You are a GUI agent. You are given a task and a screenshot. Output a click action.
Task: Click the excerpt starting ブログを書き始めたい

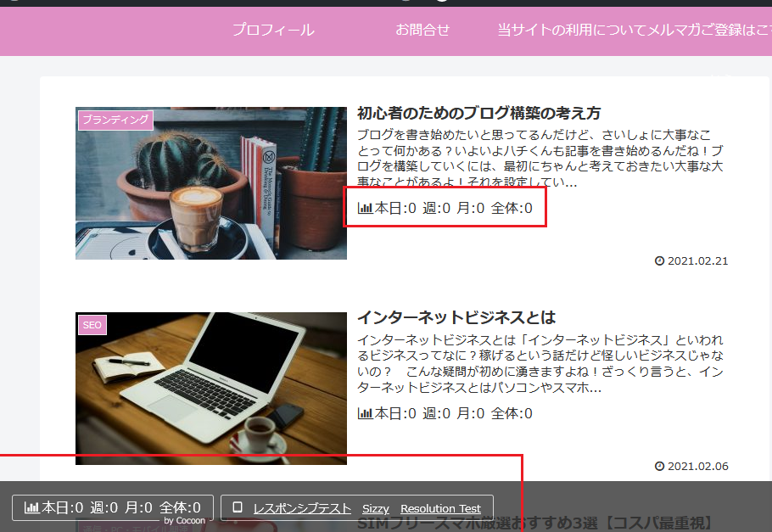coord(540,158)
